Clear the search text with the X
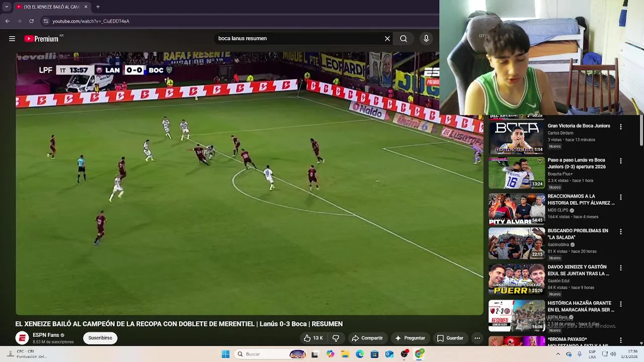This screenshot has width=644, height=362. click(387, 39)
